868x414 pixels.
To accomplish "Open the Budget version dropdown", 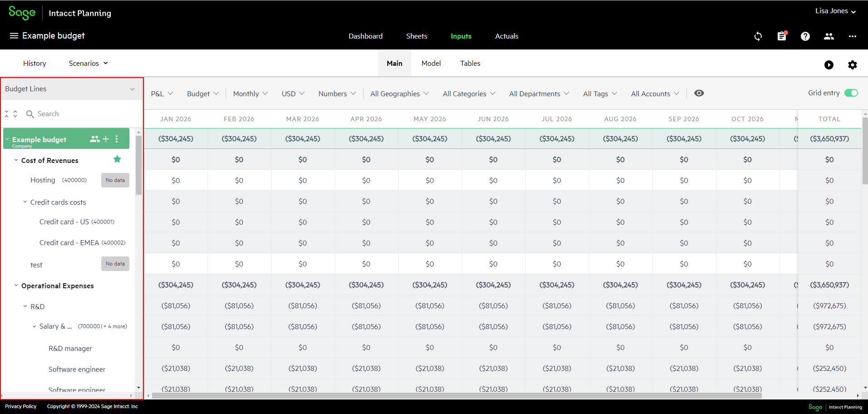I will pos(203,94).
